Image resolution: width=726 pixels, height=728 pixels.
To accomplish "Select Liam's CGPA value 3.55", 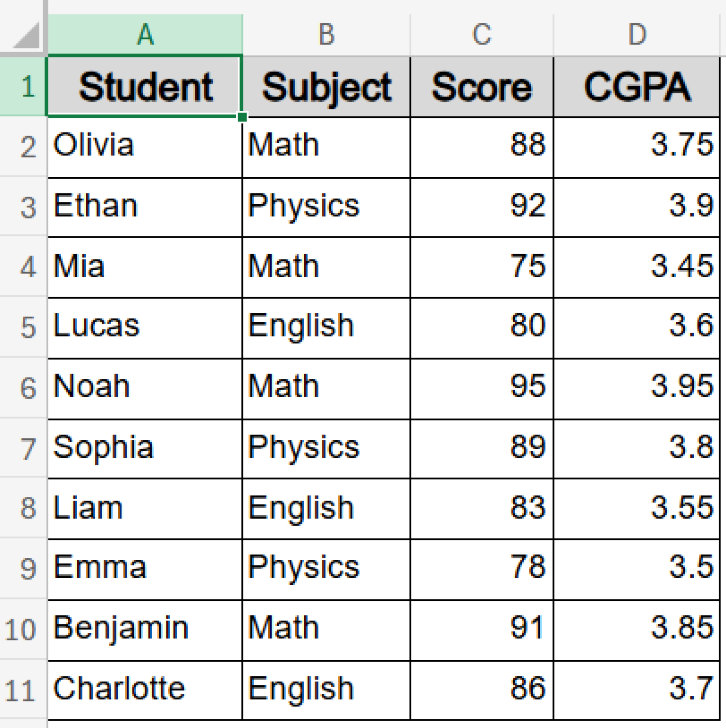I will click(x=637, y=509).
